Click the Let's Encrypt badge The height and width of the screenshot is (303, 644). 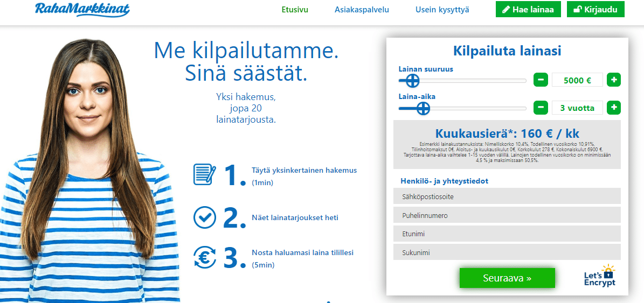pyautogui.click(x=600, y=276)
